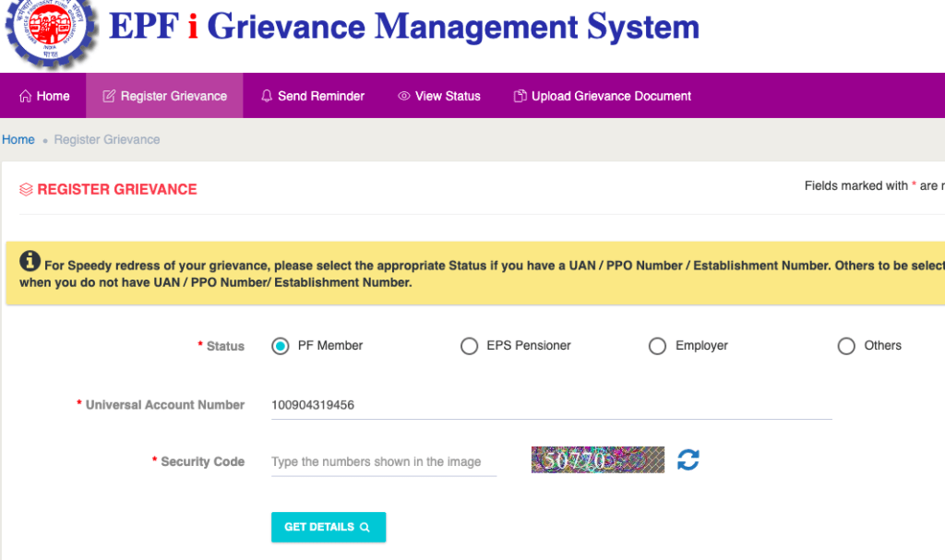This screenshot has width=945, height=560.
Task: Click the Upload Grievance Document file icon
Action: click(520, 96)
